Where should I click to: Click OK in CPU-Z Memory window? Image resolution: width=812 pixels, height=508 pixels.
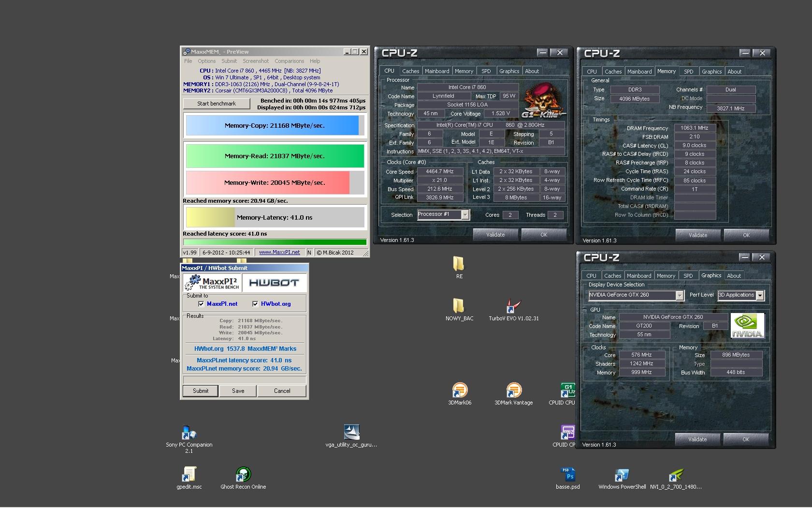(x=746, y=235)
